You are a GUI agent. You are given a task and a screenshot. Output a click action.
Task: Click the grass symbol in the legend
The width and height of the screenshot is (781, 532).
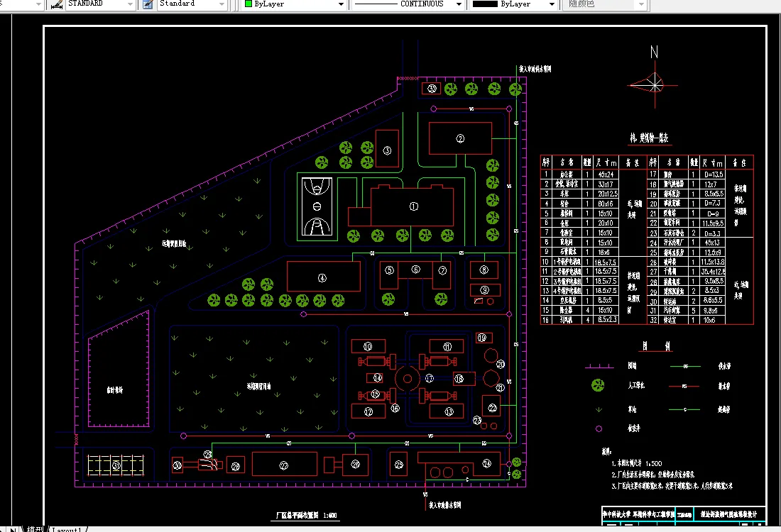coord(599,409)
